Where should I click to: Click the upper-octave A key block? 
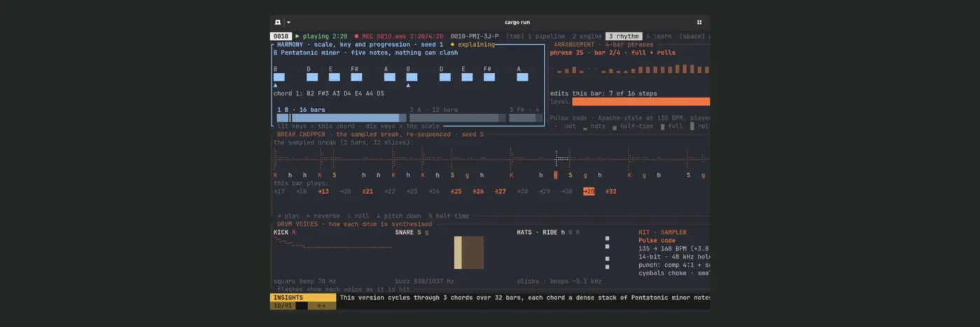pyautogui.click(x=523, y=77)
